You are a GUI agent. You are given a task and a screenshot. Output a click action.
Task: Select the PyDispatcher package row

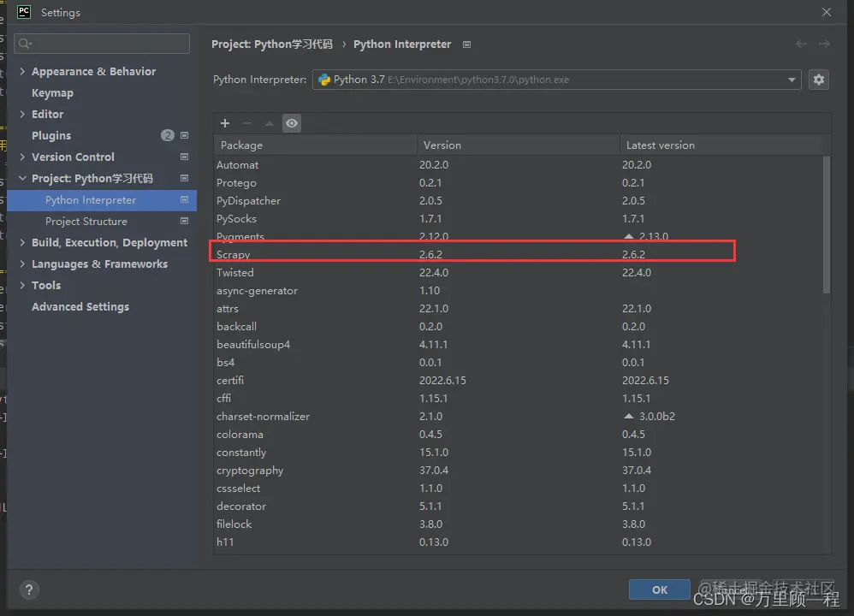(x=518, y=200)
